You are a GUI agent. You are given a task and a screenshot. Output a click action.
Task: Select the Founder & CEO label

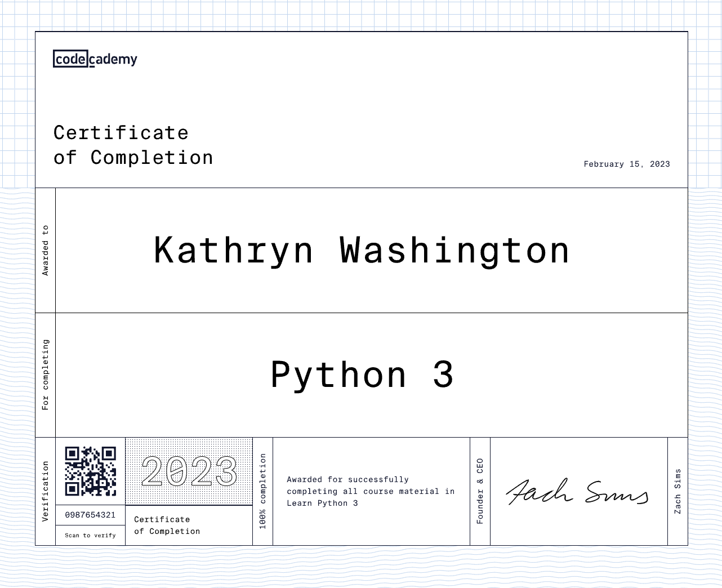(480, 491)
